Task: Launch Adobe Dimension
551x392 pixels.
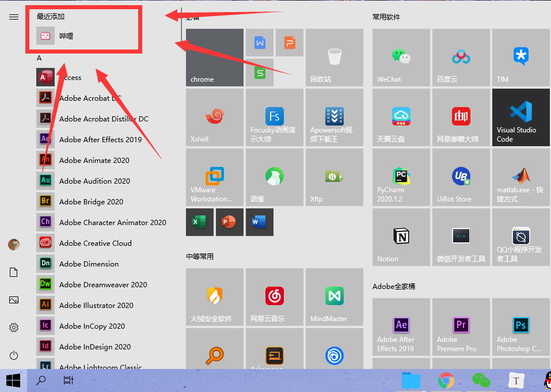Action: pos(105,264)
